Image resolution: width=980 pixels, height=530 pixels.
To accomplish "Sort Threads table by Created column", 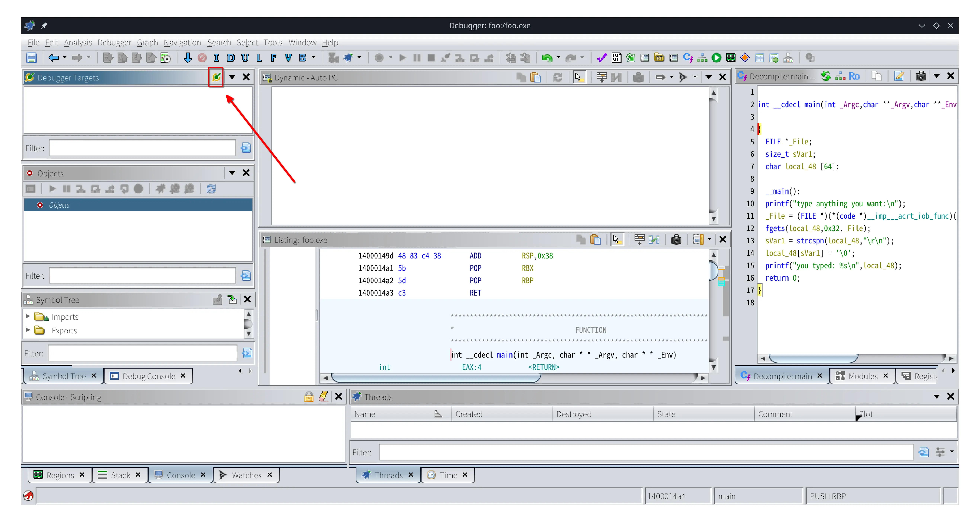I will (x=469, y=414).
